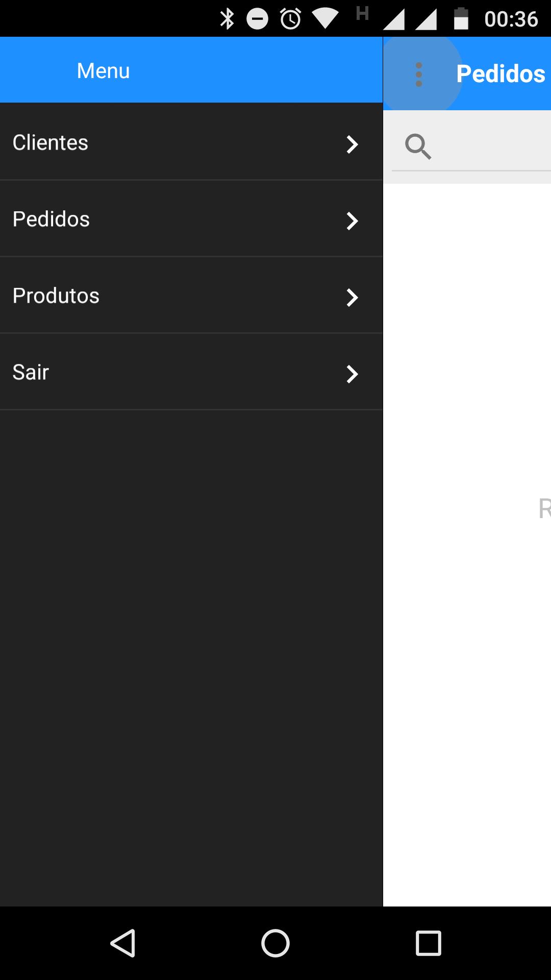Open the Bluetooth status icon
The width and height of the screenshot is (551, 980).
[x=227, y=19]
